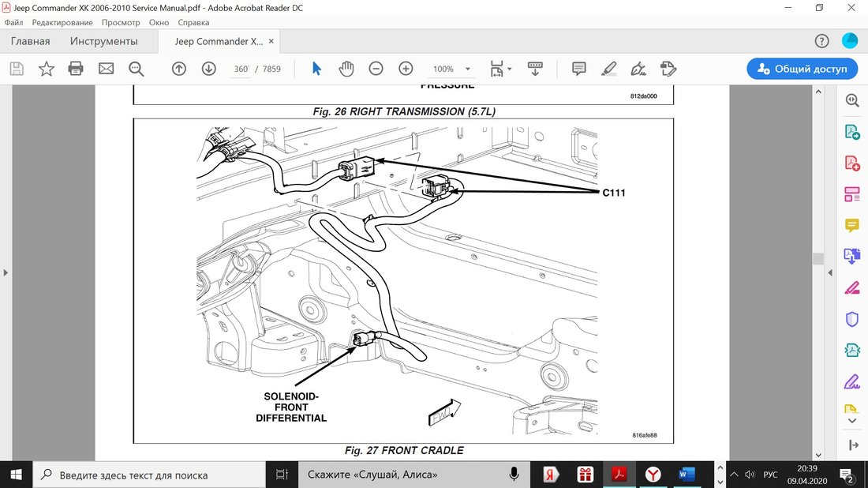Zoom in with the plus circle
The image size is (868, 488).
(x=406, y=69)
